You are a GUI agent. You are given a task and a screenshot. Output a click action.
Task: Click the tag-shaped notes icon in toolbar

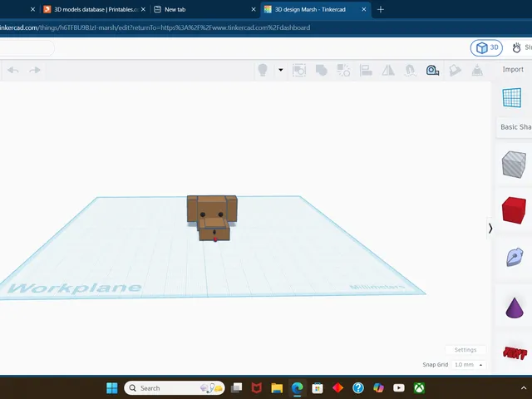[x=455, y=70]
